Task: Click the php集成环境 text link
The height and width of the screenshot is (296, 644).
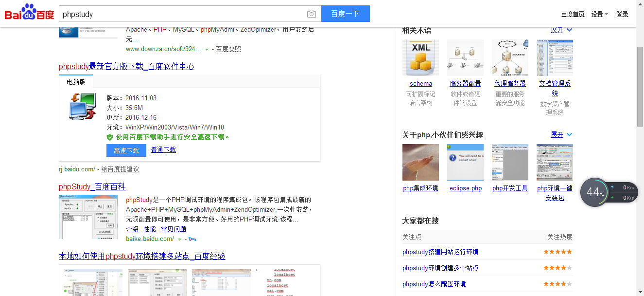Action: point(420,188)
